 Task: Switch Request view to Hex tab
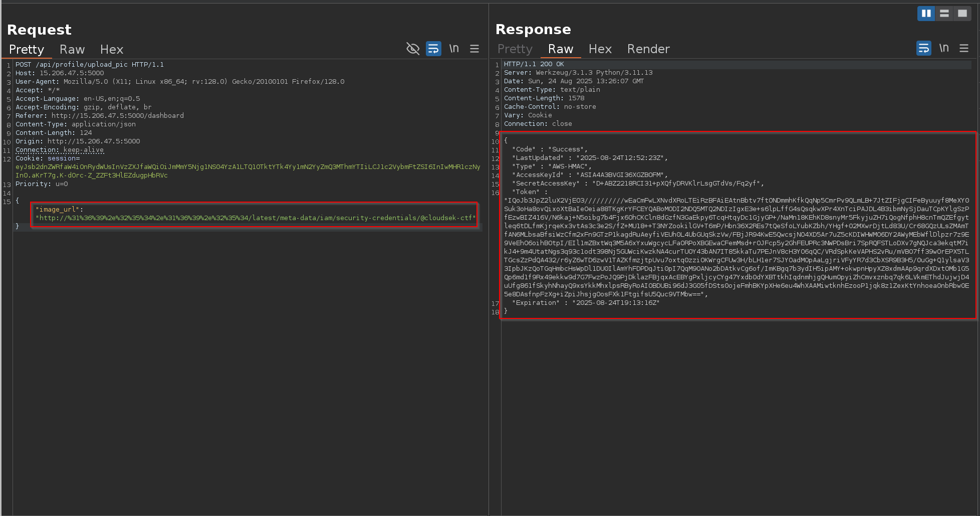tap(111, 50)
